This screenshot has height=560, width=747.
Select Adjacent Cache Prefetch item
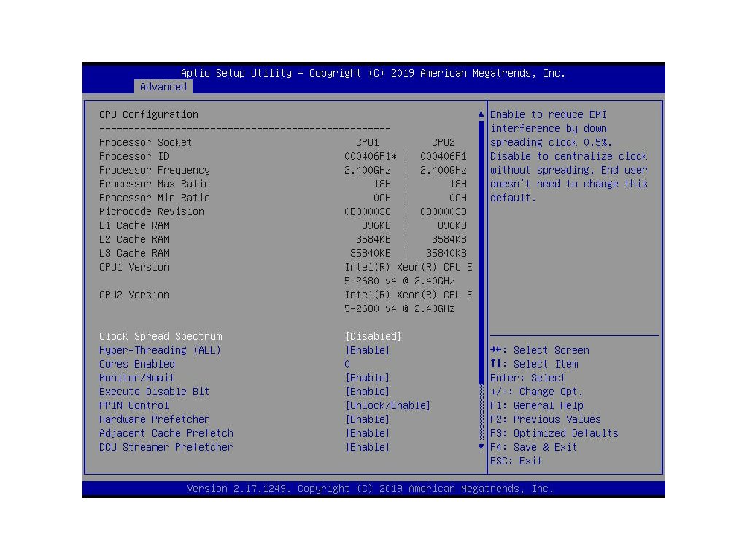click(166, 433)
